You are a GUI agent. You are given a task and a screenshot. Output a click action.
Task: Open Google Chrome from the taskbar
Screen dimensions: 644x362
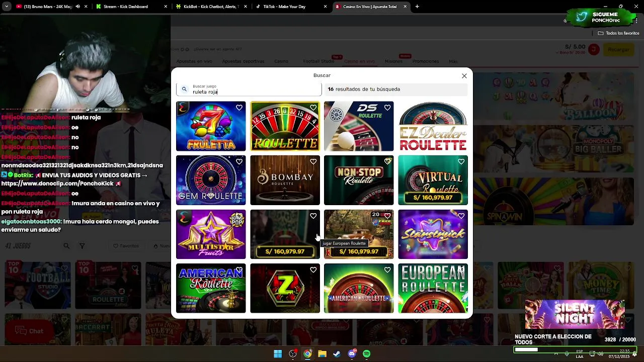[x=307, y=354]
